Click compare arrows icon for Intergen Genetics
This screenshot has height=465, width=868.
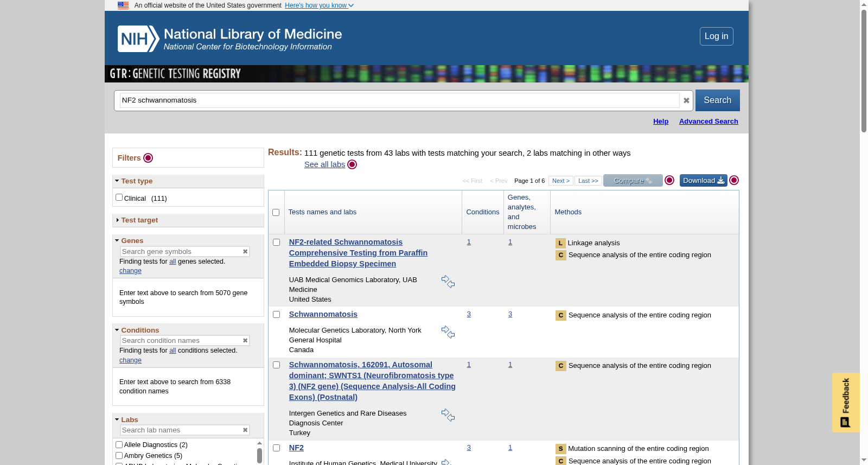click(448, 415)
